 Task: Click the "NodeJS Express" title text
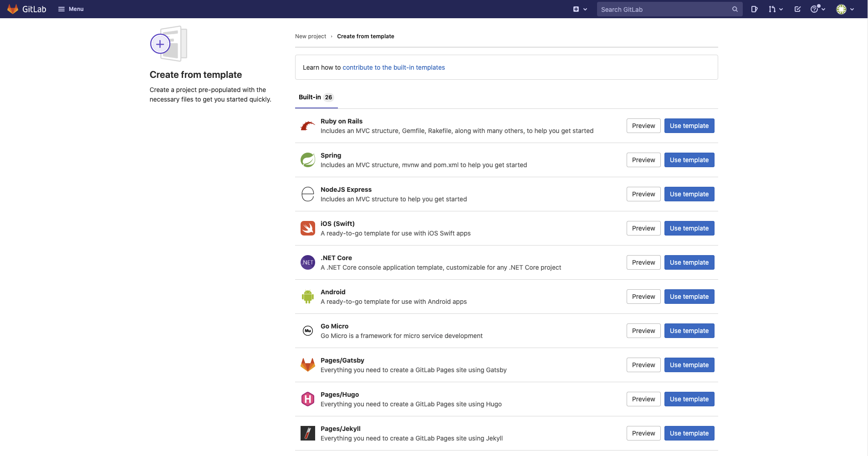pyautogui.click(x=346, y=190)
